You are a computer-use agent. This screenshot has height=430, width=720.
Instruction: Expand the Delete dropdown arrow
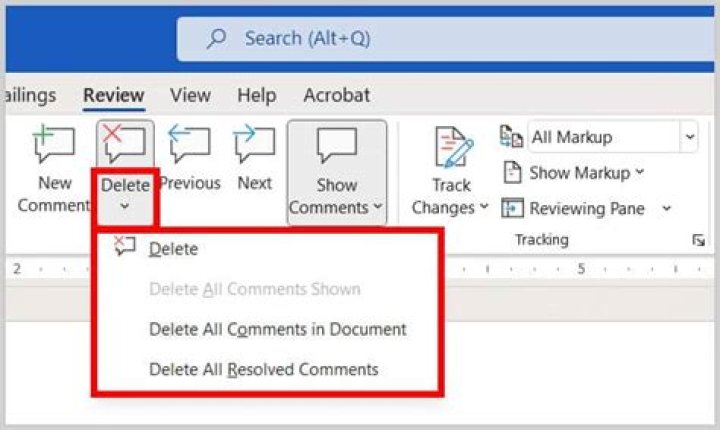[x=125, y=207]
